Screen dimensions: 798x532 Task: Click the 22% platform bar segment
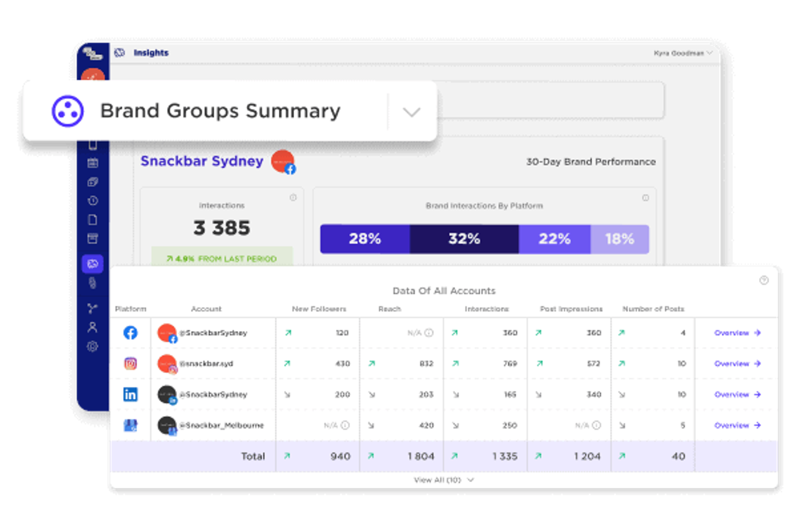coord(555,239)
